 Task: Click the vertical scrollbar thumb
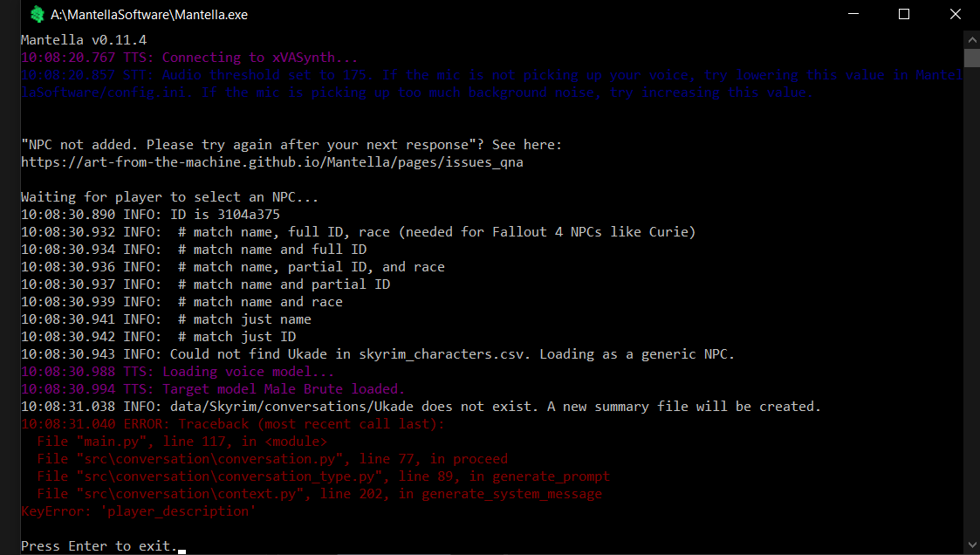point(971,58)
